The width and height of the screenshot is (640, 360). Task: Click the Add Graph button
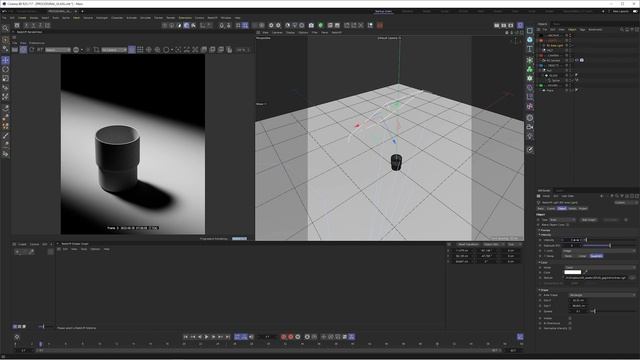pyautogui.click(x=589, y=220)
